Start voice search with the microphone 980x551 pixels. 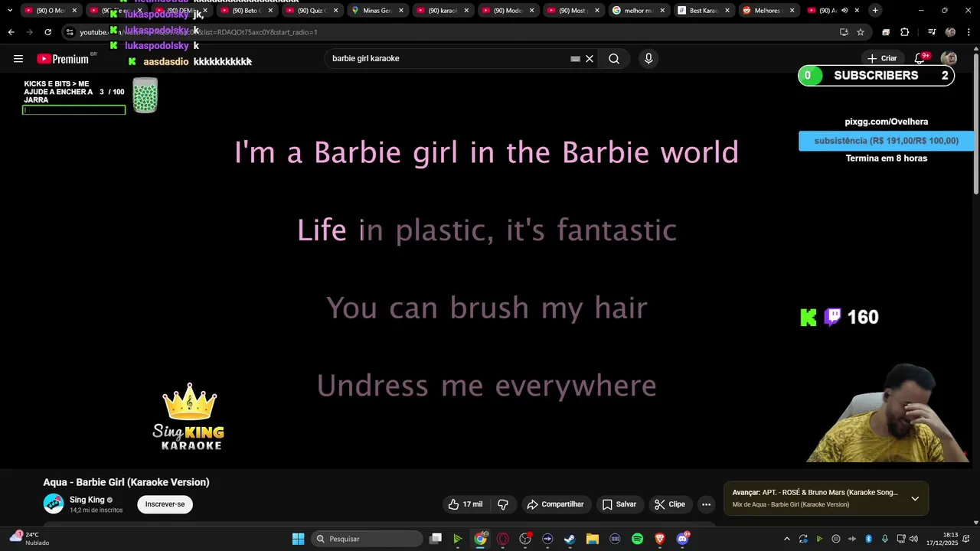[648, 59]
